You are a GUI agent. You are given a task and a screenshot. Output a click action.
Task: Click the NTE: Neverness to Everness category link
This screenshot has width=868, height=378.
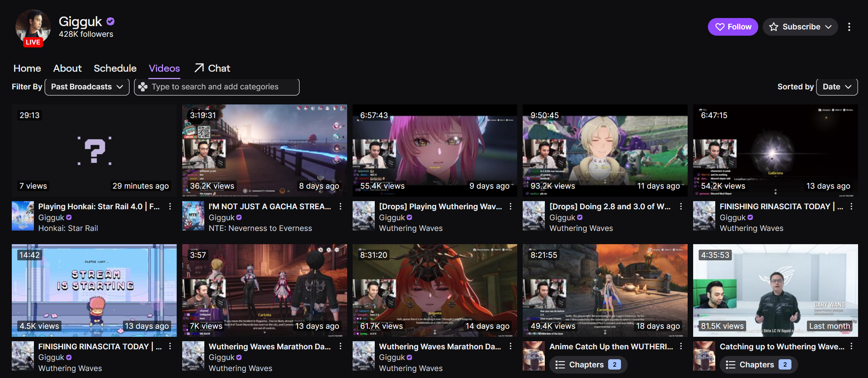click(260, 228)
